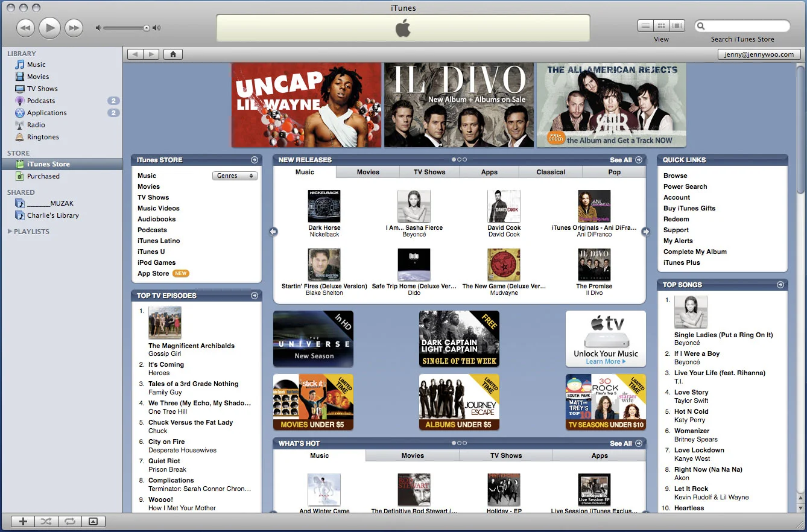Expand the Playlists section
The image size is (807, 532).
click(10, 232)
